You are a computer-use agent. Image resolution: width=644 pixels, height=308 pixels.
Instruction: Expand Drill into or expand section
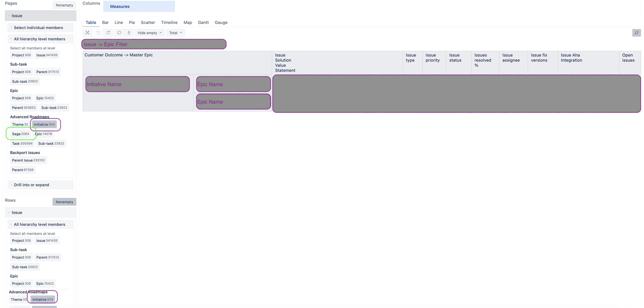tap(31, 185)
